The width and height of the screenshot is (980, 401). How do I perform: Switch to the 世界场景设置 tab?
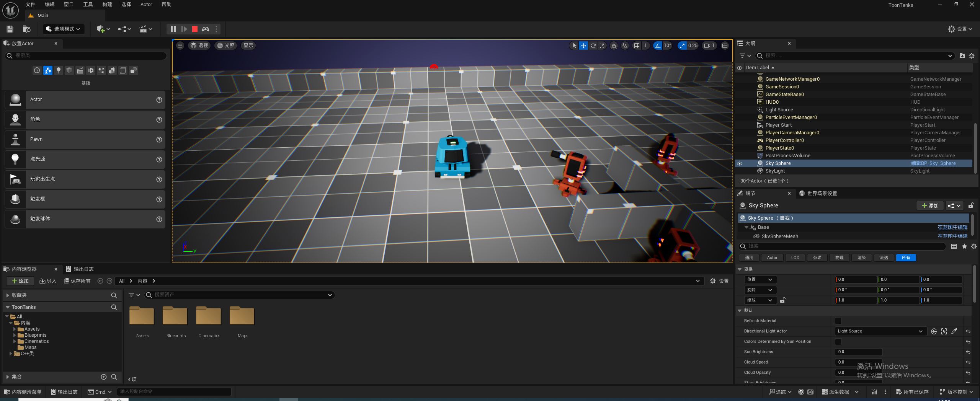click(x=822, y=194)
